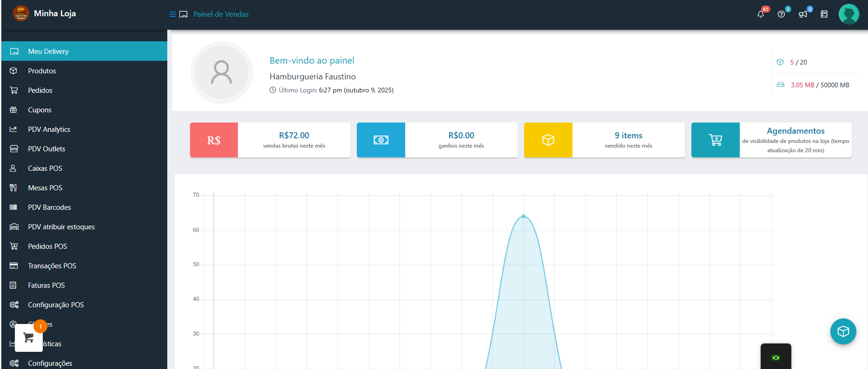Click the round teal box floating button
Viewport: 868px width, 369px height.
[843, 331]
